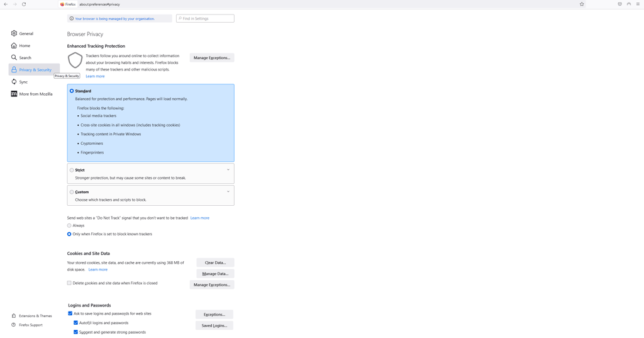Choose Only when Firefox blocks known trackers
This screenshot has height=338, width=644.
coord(69,234)
